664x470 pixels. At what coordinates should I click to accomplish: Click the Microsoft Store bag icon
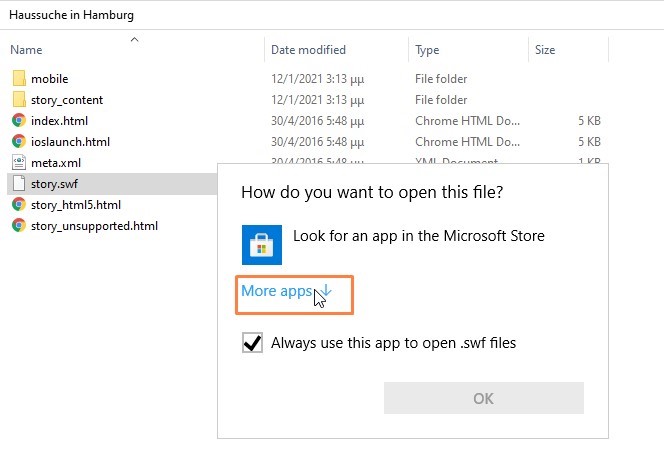click(x=262, y=243)
